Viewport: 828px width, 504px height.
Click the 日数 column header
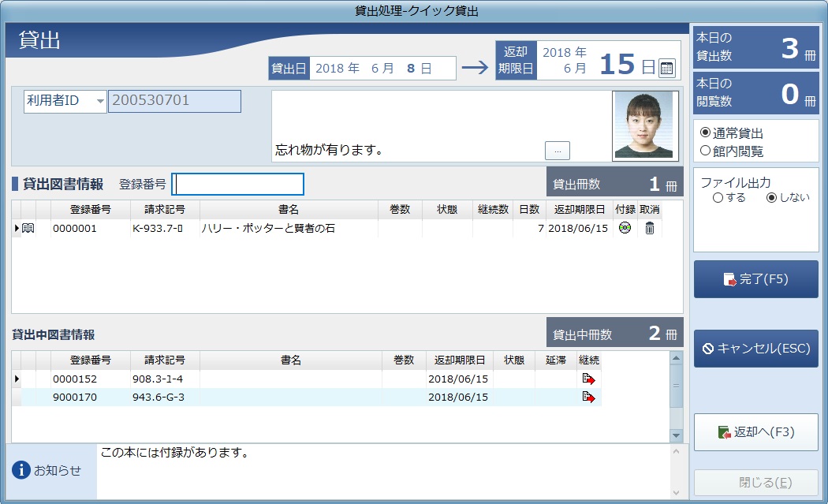(x=529, y=209)
